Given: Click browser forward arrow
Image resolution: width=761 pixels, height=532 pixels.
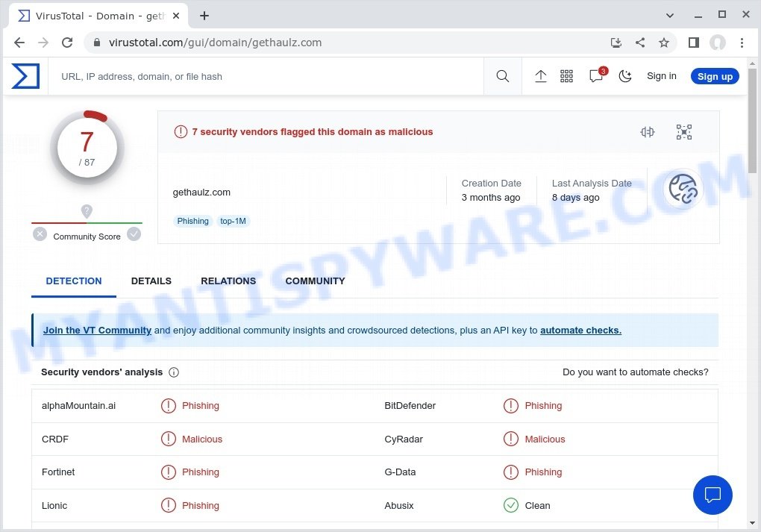Looking at the screenshot, I should pos(43,43).
